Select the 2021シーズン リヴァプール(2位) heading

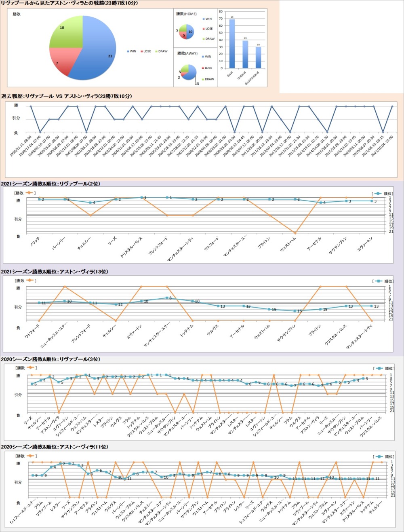point(51,184)
